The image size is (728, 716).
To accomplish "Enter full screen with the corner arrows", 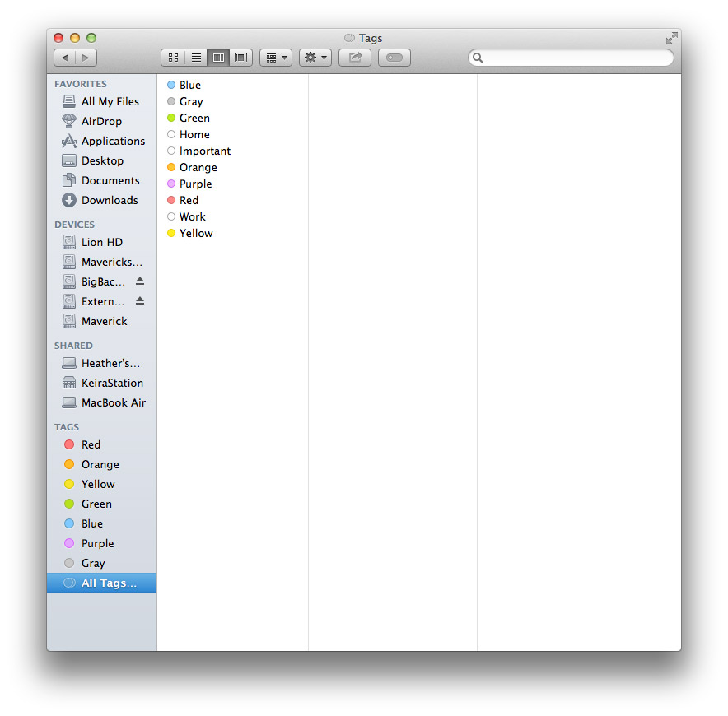I will tap(671, 38).
